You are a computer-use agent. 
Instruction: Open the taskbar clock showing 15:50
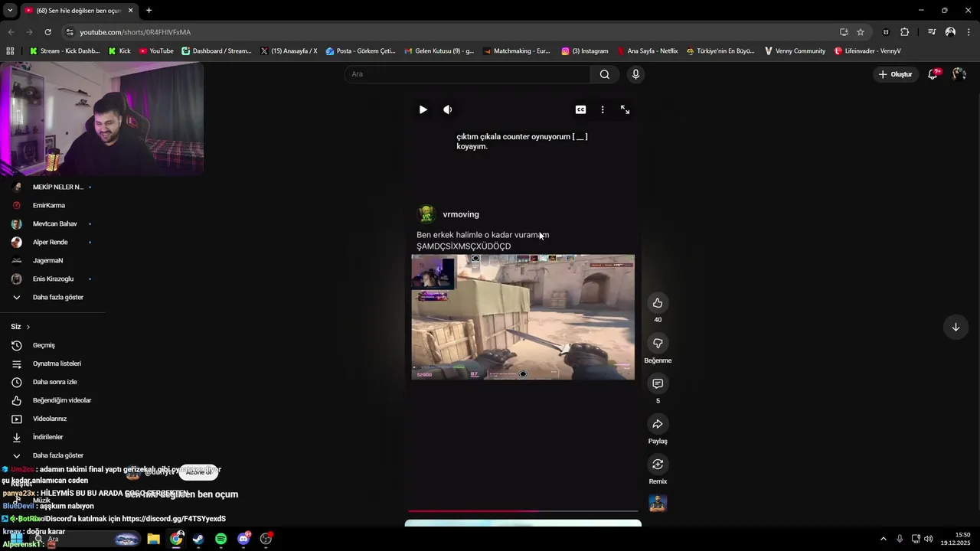click(955, 539)
